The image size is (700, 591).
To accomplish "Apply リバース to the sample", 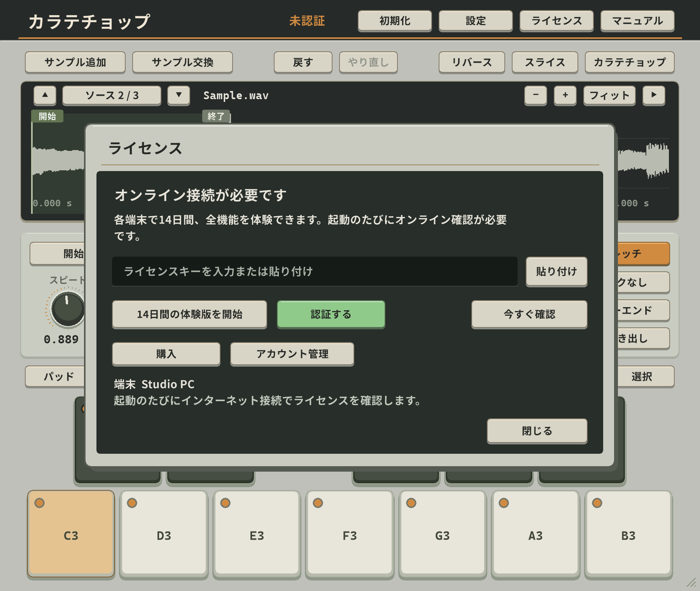I will pyautogui.click(x=472, y=62).
